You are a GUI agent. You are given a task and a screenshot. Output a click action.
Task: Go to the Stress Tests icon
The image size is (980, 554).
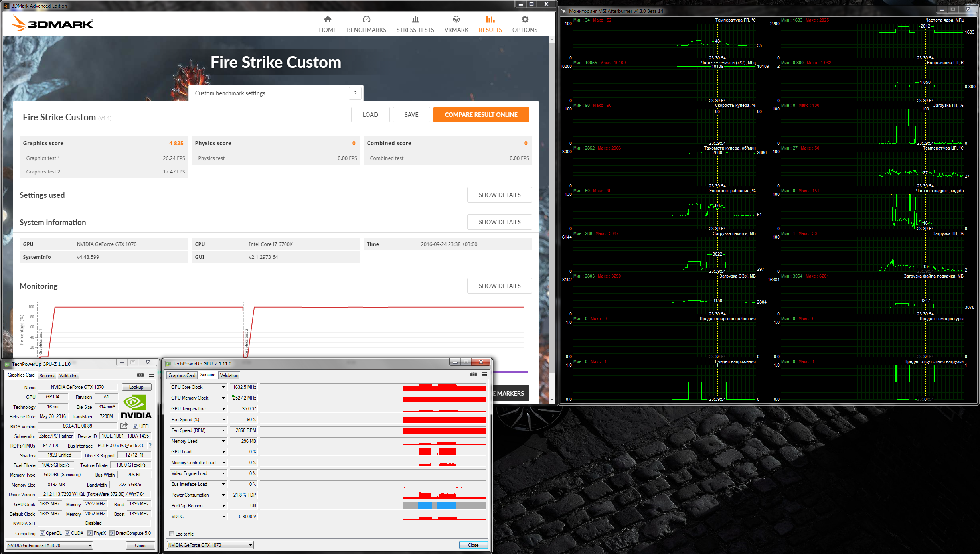click(415, 20)
